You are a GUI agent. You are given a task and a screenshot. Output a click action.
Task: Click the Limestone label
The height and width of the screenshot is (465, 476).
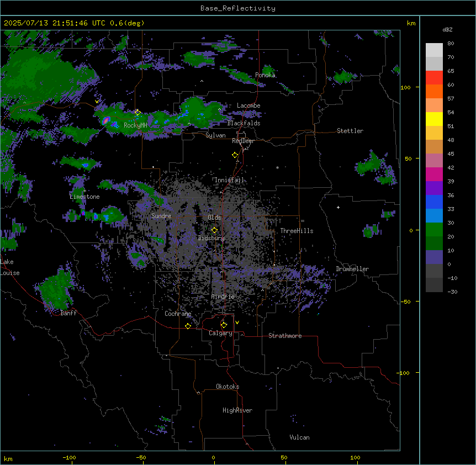coord(84,197)
